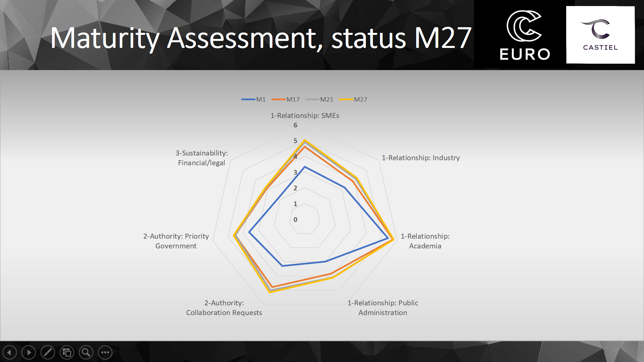Click the EuroCC logo
The height and width of the screenshot is (362, 644).
pos(525,35)
